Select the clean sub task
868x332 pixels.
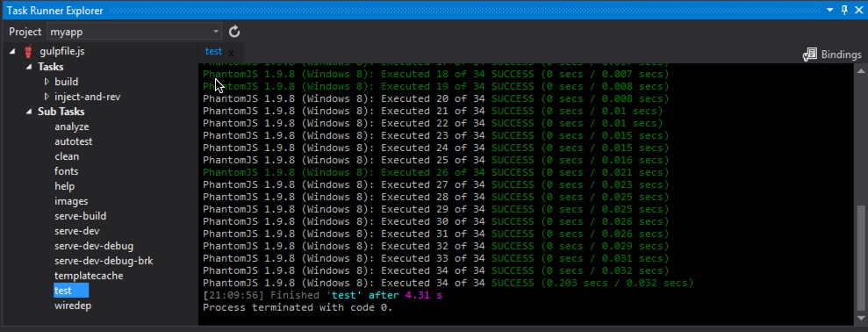(67, 156)
